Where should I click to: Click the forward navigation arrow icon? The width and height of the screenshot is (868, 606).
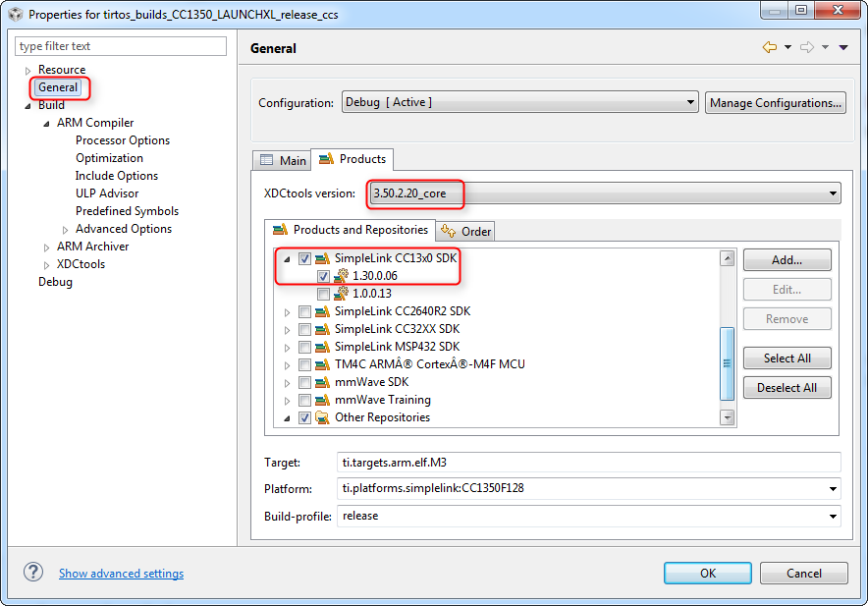806,48
